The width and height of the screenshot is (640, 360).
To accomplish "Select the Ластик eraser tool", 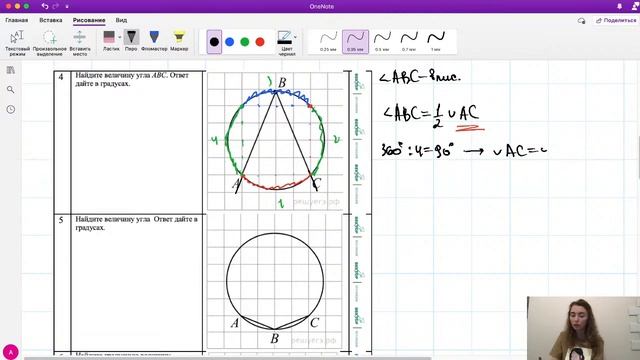I will coord(109,41).
